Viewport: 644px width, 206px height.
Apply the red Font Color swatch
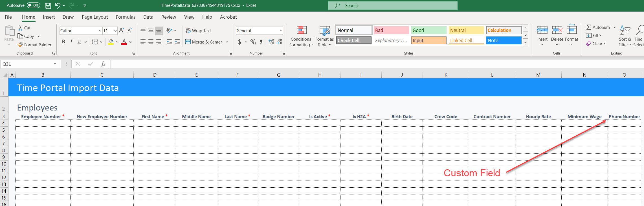point(124,42)
